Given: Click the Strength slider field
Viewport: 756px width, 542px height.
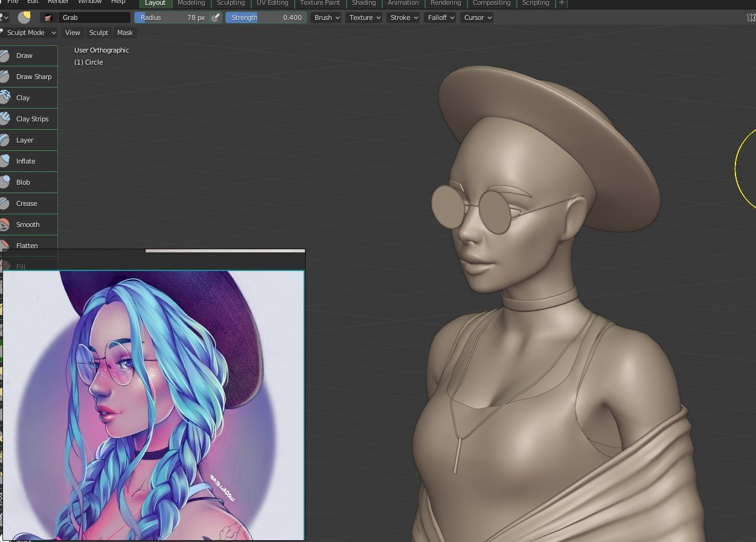Looking at the screenshot, I should [266, 18].
